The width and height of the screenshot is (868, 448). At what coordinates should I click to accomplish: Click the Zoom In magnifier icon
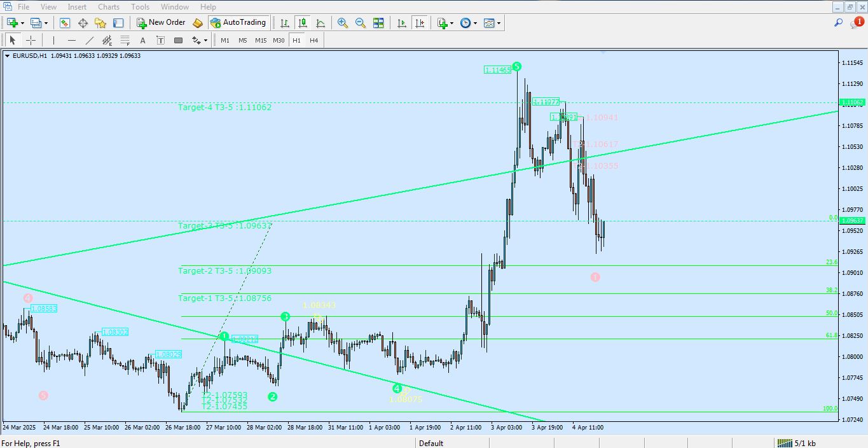click(341, 23)
